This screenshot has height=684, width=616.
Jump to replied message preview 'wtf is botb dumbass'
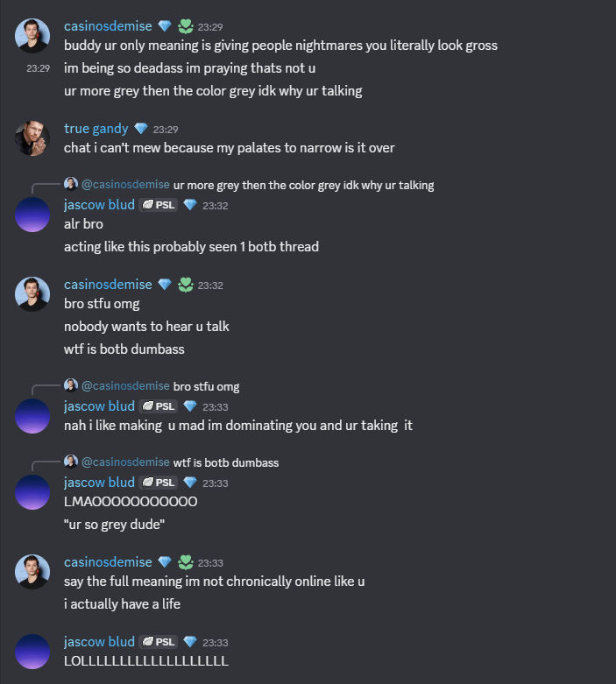[x=226, y=462]
